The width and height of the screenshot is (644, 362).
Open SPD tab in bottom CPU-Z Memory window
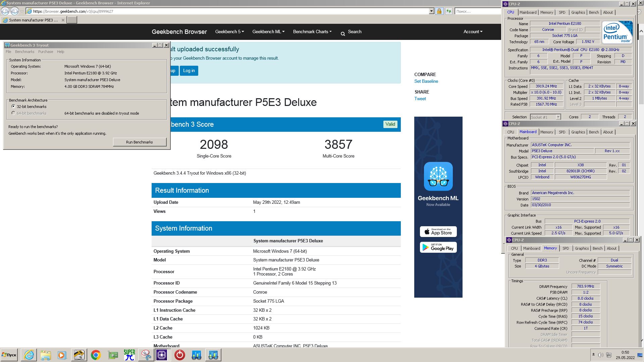coord(566,248)
